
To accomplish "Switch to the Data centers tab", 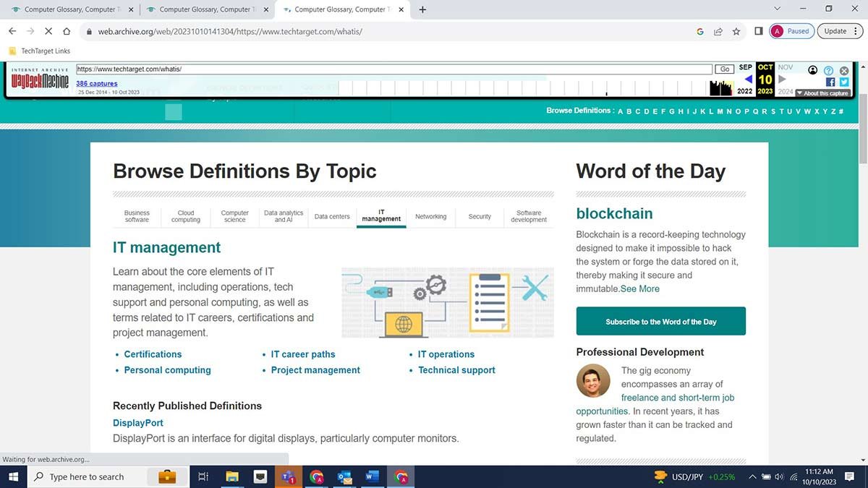I will click(332, 216).
